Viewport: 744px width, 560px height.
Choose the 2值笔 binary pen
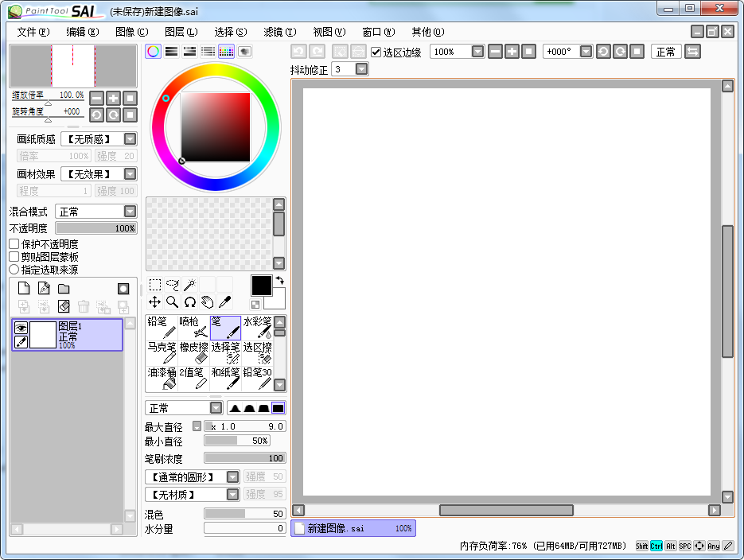click(x=193, y=379)
